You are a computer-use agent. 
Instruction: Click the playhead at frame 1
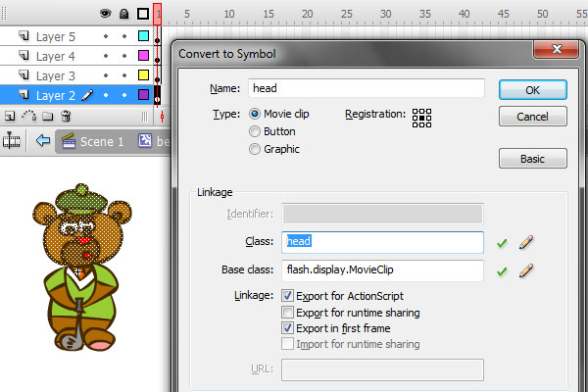(x=158, y=14)
